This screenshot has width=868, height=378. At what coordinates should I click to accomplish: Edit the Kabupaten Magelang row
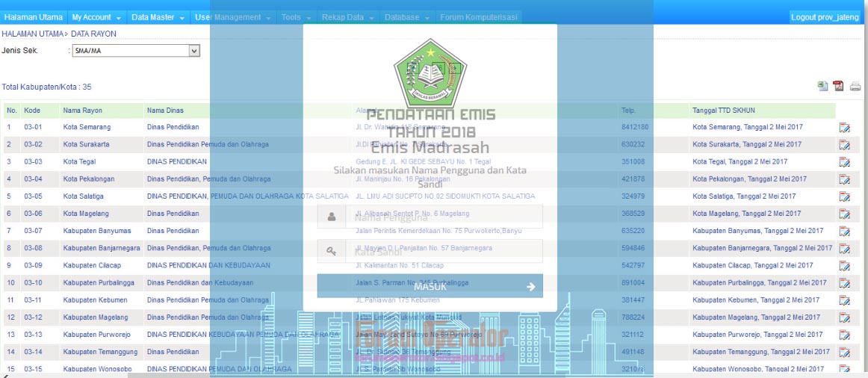click(x=845, y=318)
